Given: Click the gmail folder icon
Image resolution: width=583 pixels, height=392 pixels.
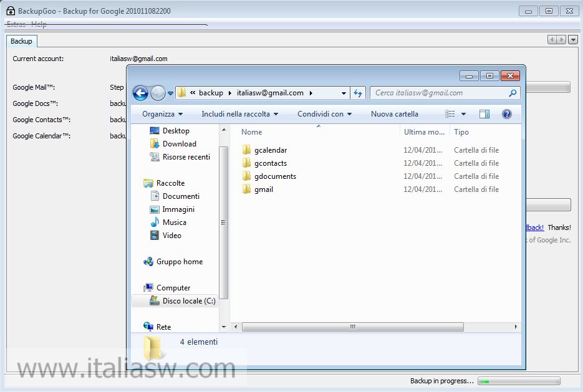Looking at the screenshot, I should coord(246,189).
